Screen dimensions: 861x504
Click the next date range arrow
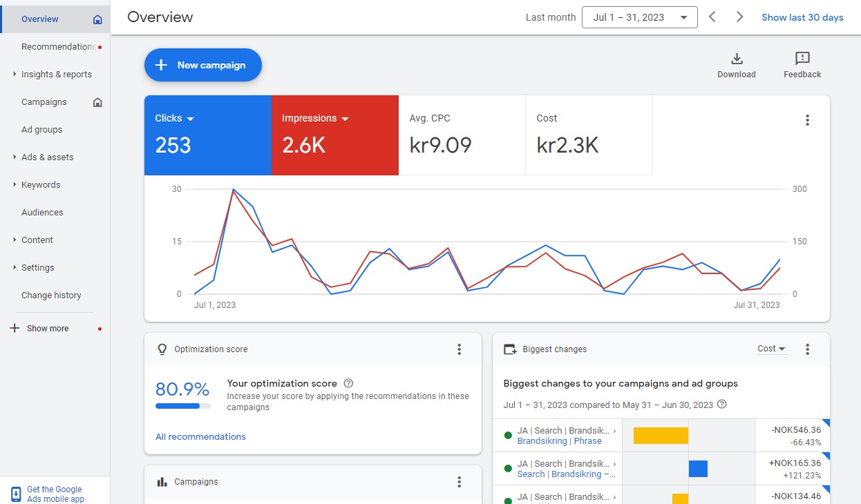[x=739, y=17]
